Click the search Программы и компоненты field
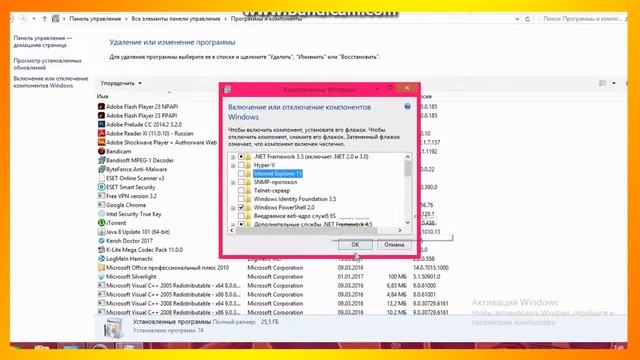The width and height of the screenshot is (640, 360). [584, 19]
